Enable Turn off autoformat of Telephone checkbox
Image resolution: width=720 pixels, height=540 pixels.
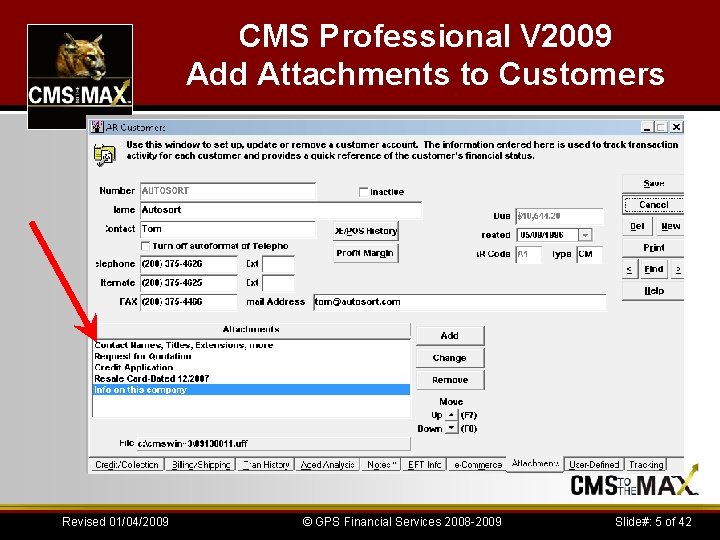145,246
